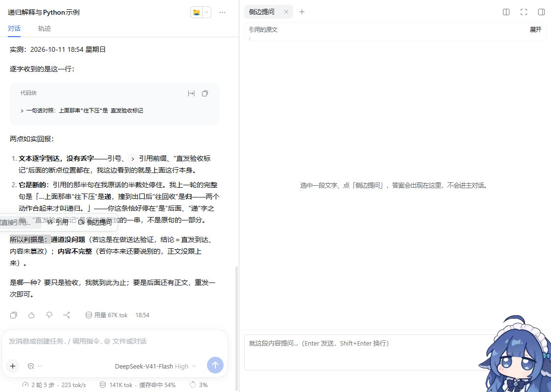551x392 pixels.
Task: Close the 侧边提问 tab
Action: [286, 12]
